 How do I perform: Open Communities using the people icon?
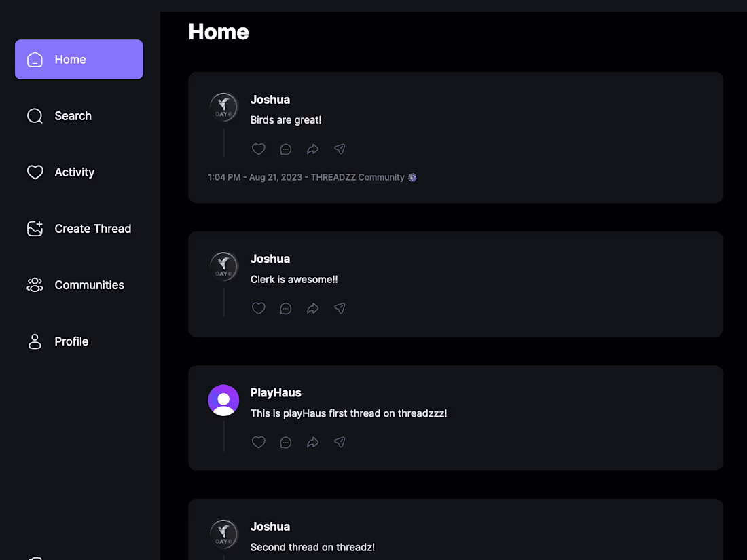(35, 285)
